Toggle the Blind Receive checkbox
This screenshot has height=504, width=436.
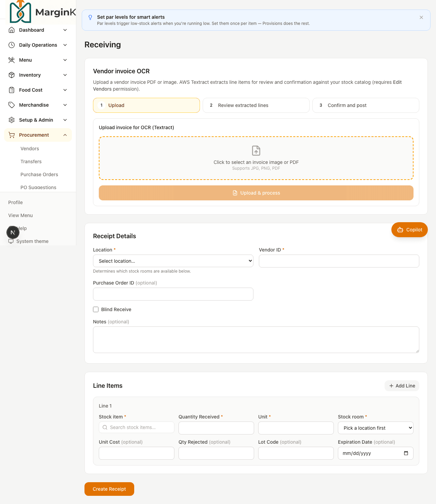pos(96,309)
